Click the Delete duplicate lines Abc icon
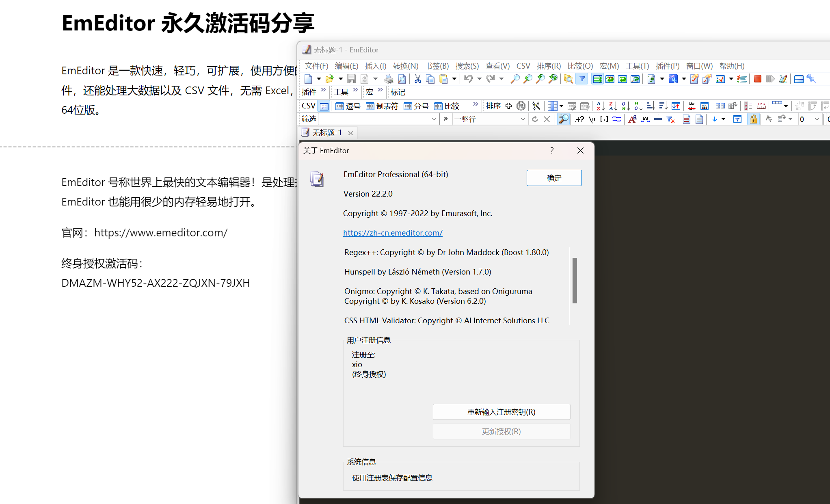This screenshot has width=830, height=504. pos(692,106)
